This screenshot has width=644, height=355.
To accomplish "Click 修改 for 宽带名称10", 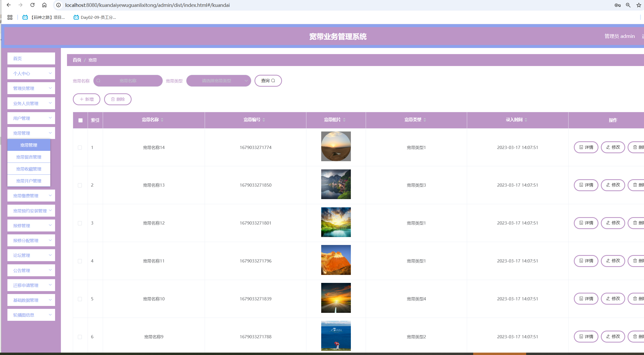I will pyautogui.click(x=613, y=299).
